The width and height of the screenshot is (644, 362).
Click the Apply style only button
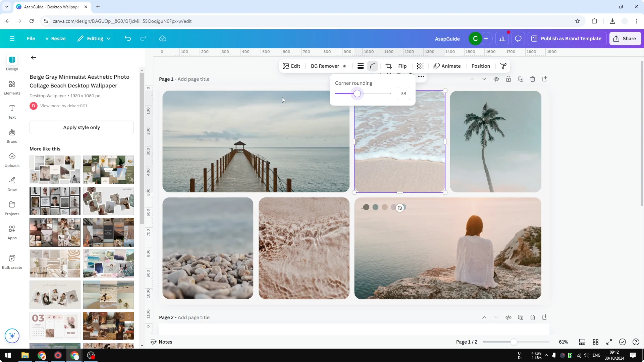82,127
